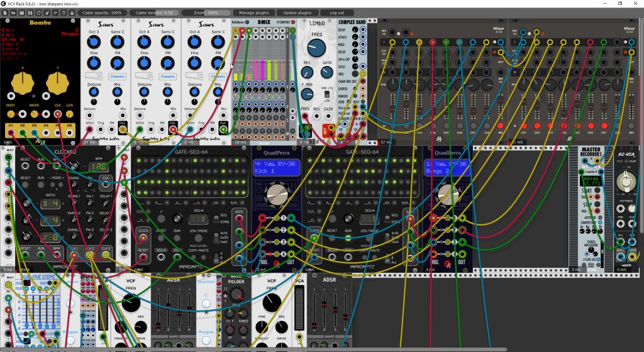The image size is (644, 352).
Task: Open engine sample rate menu icon
Action: [x=55, y=13]
